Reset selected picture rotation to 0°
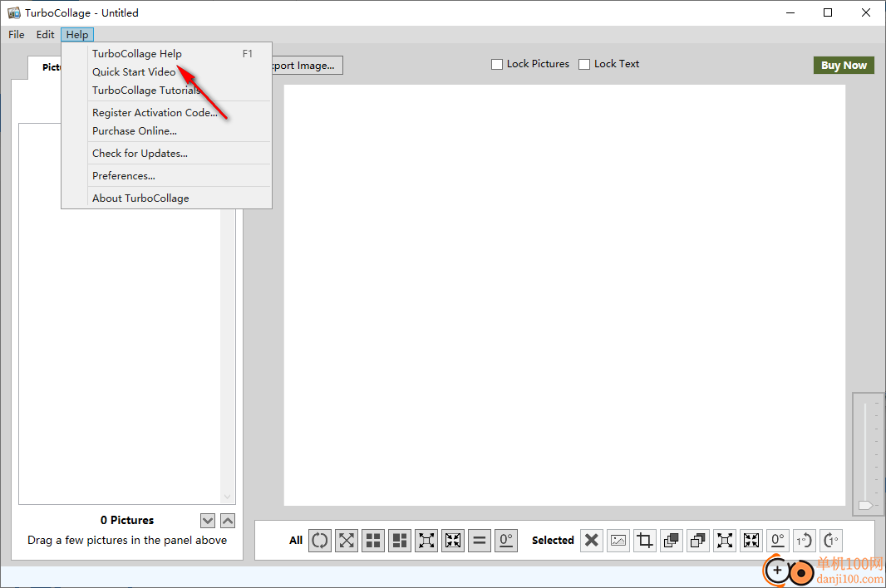The width and height of the screenshot is (886, 588). [x=777, y=541]
